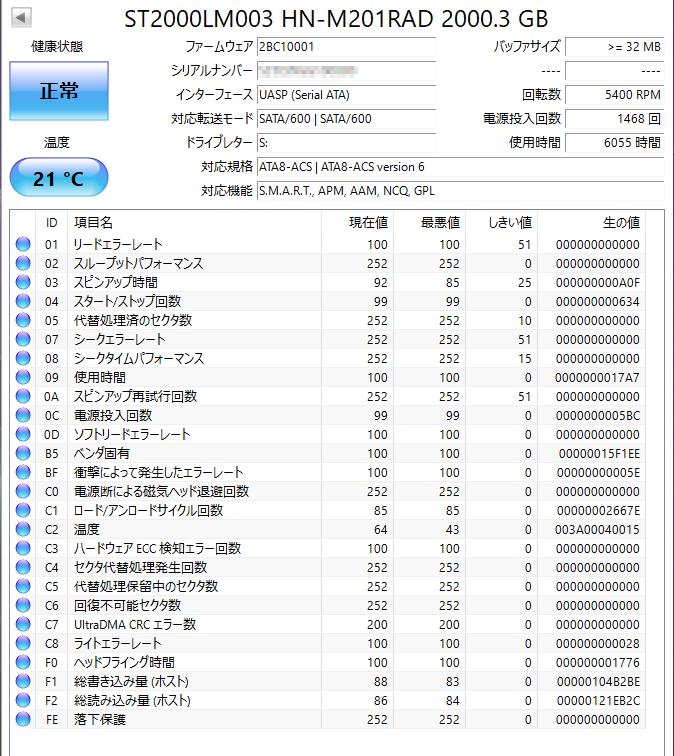Click status orb for C8 ライトエラーレート
This screenshot has width=674, height=756.
tap(23, 643)
